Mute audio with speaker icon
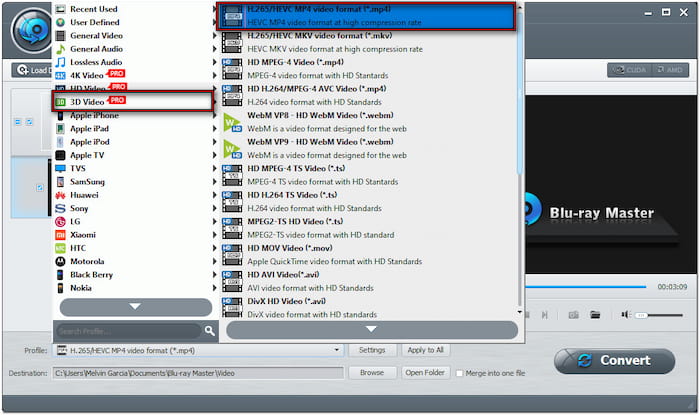 pos(626,315)
